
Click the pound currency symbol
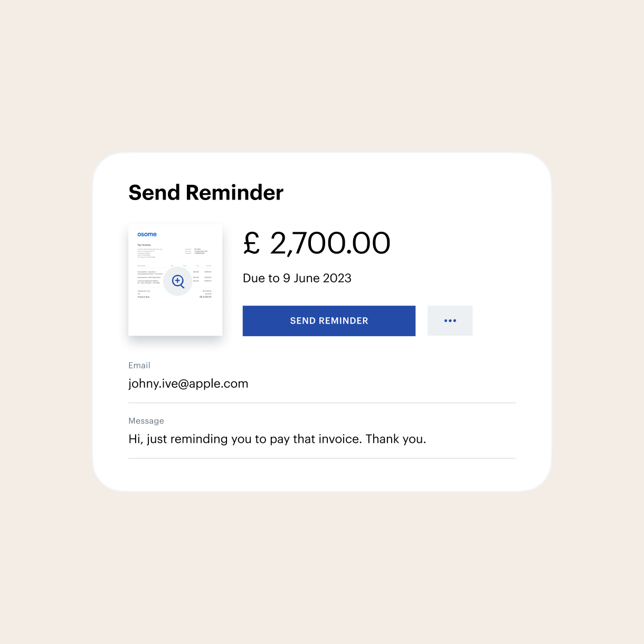pyautogui.click(x=252, y=243)
